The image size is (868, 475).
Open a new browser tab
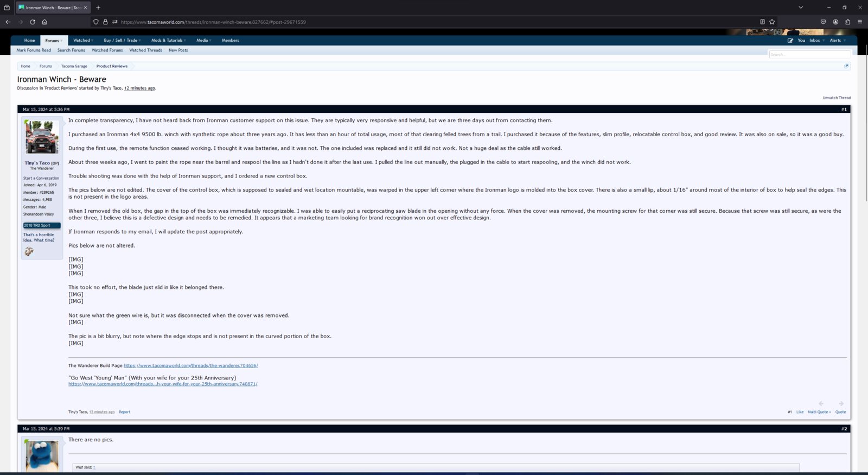pyautogui.click(x=98, y=8)
